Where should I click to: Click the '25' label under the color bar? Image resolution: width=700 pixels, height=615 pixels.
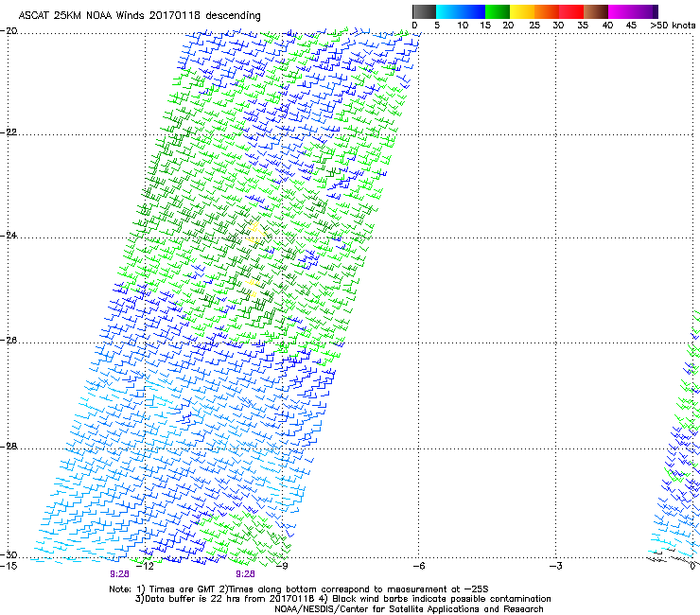click(x=534, y=26)
